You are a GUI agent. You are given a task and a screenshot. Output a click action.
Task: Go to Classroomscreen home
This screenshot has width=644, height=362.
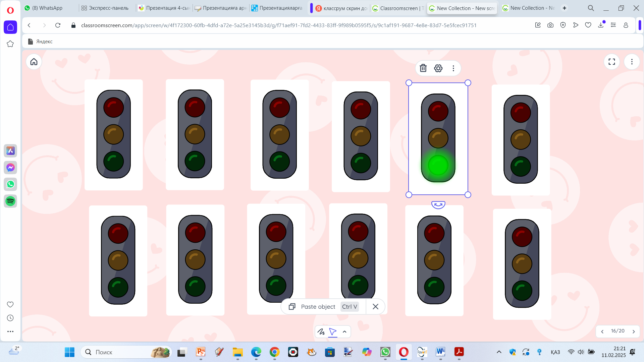[x=34, y=62]
